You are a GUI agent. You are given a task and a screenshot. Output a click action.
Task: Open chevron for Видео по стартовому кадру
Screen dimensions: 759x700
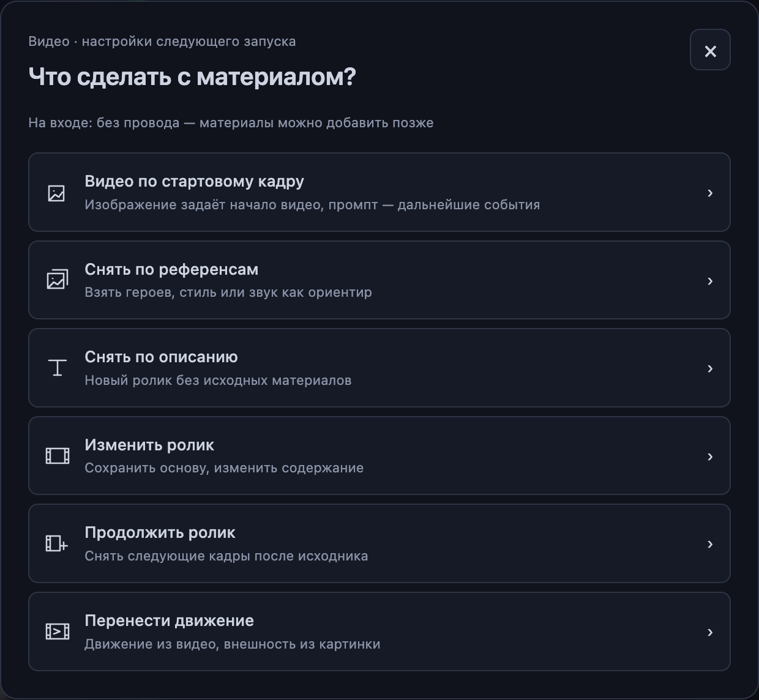coord(710,193)
